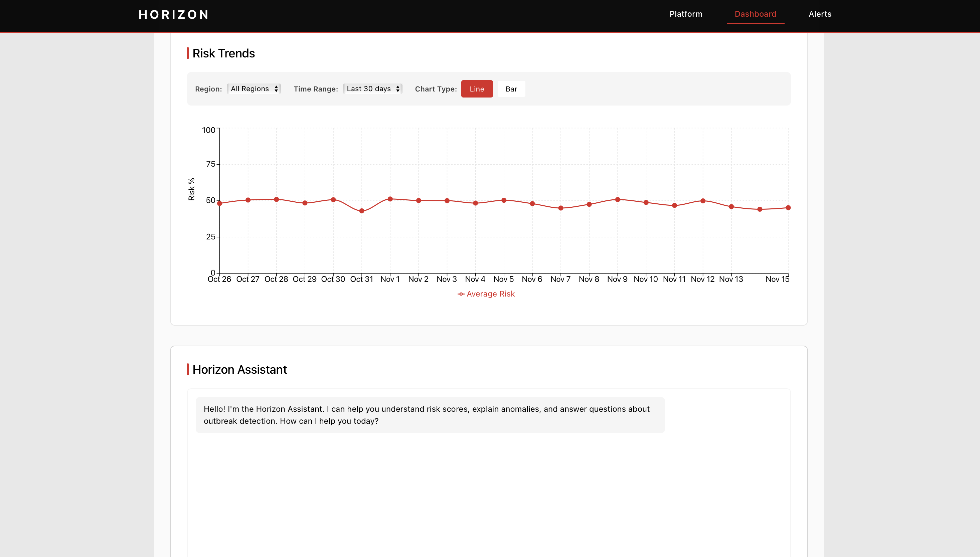Screen dimensions: 980x557
Task: Open the Region dropdown
Action: [x=254, y=89]
